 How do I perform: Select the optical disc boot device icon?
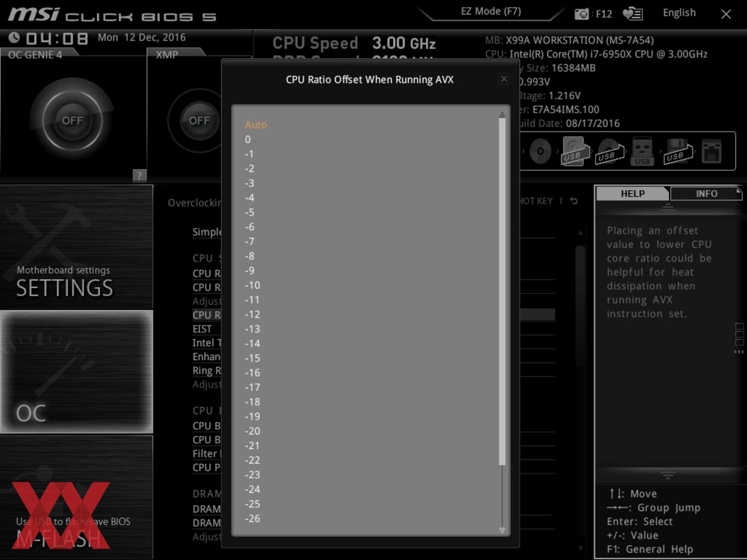coord(540,151)
